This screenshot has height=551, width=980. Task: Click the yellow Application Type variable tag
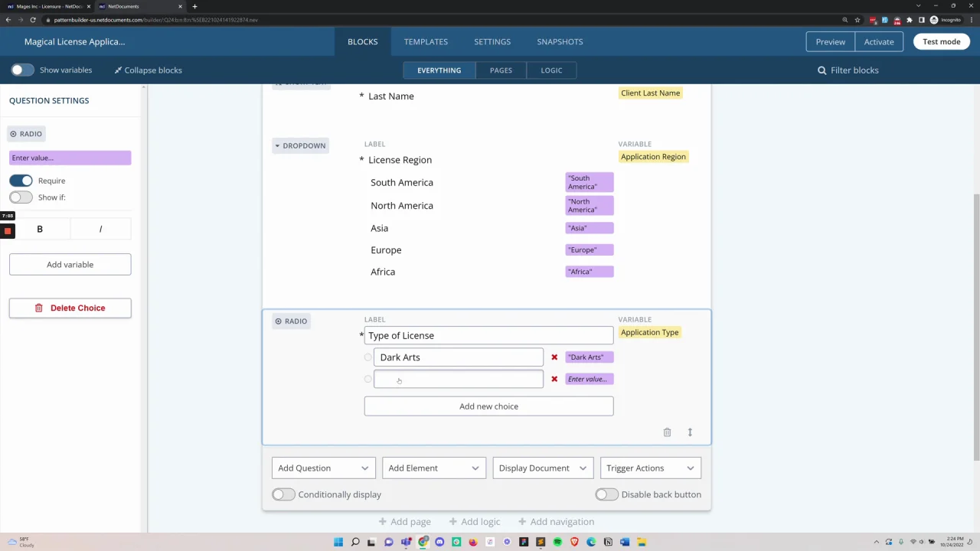(x=649, y=332)
